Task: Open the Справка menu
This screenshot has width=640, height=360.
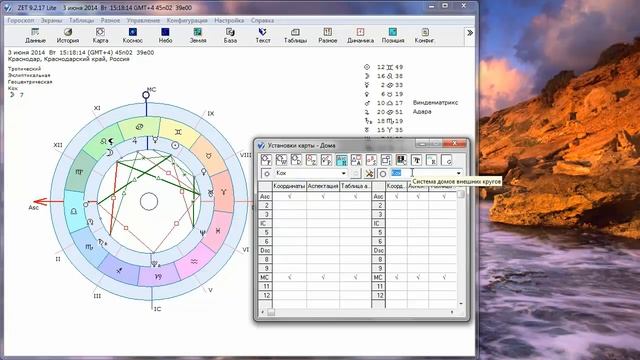Action: coord(262,20)
